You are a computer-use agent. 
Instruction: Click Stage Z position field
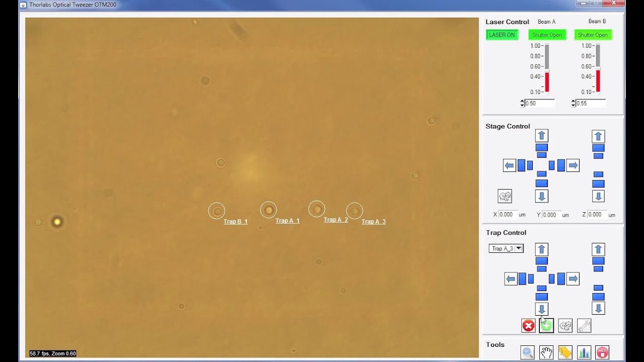597,215
